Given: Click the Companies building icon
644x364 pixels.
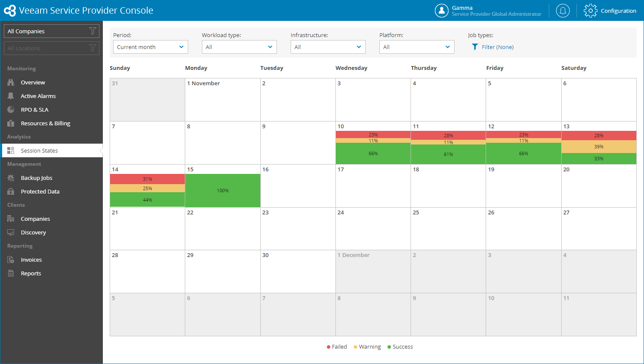Looking at the screenshot, I should coord(11,219).
